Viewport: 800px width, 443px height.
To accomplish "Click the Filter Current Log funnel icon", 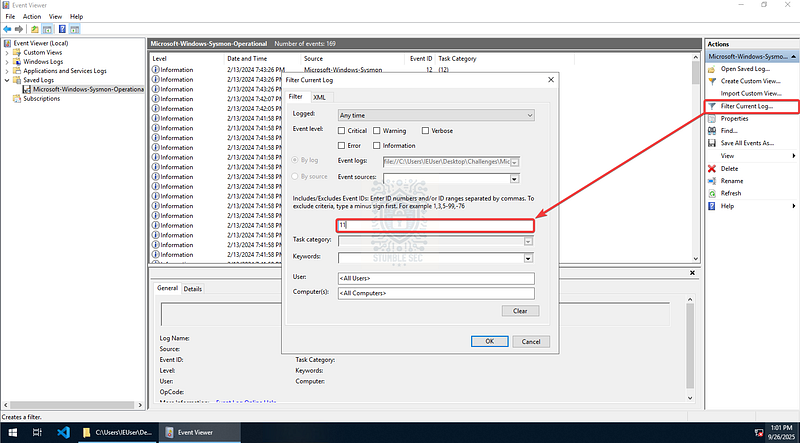I will pyautogui.click(x=712, y=106).
